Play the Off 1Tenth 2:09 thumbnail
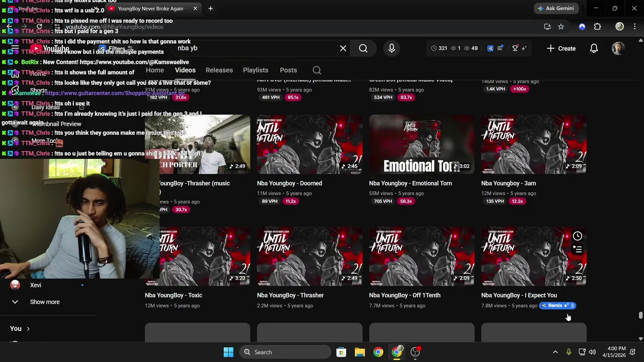644x362 pixels. [x=422, y=256]
